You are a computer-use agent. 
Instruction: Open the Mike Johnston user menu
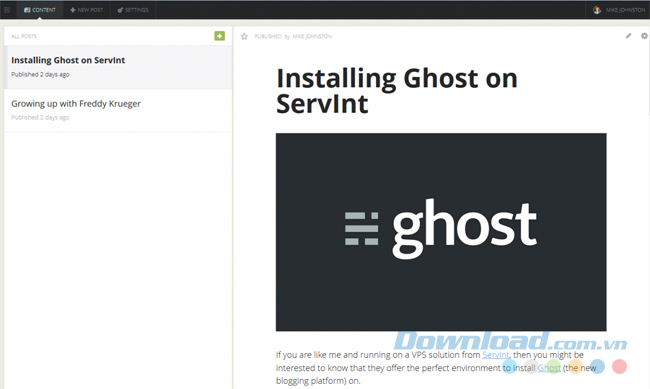pyautogui.click(x=618, y=10)
